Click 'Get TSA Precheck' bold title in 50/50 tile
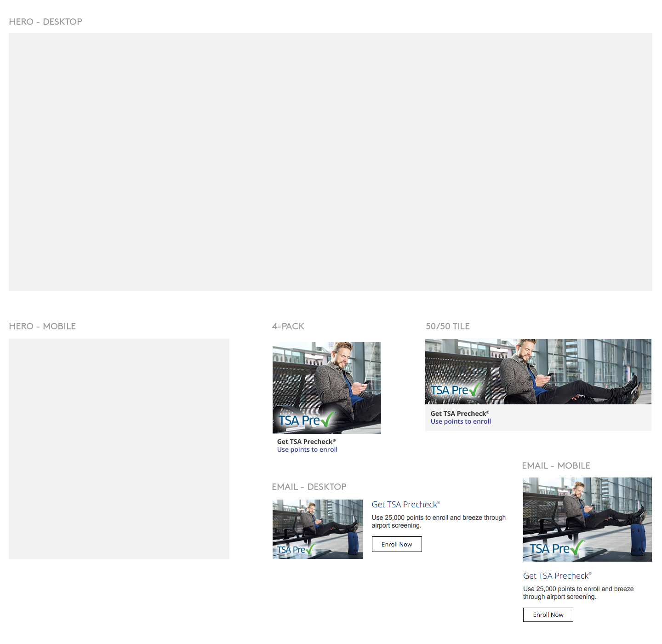This screenshot has height=644, width=662. (460, 414)
